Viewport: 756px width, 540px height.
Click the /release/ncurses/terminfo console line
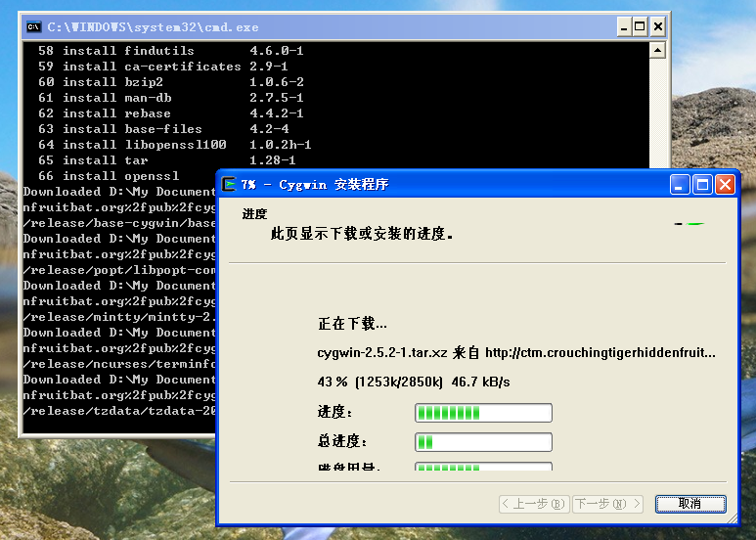click(x=119, y=364)
